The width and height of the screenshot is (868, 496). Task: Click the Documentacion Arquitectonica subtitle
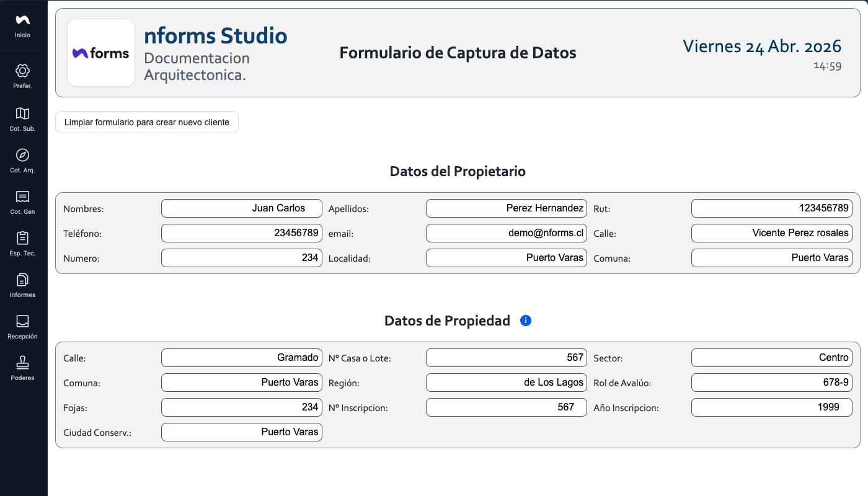[x=197, y=67]
